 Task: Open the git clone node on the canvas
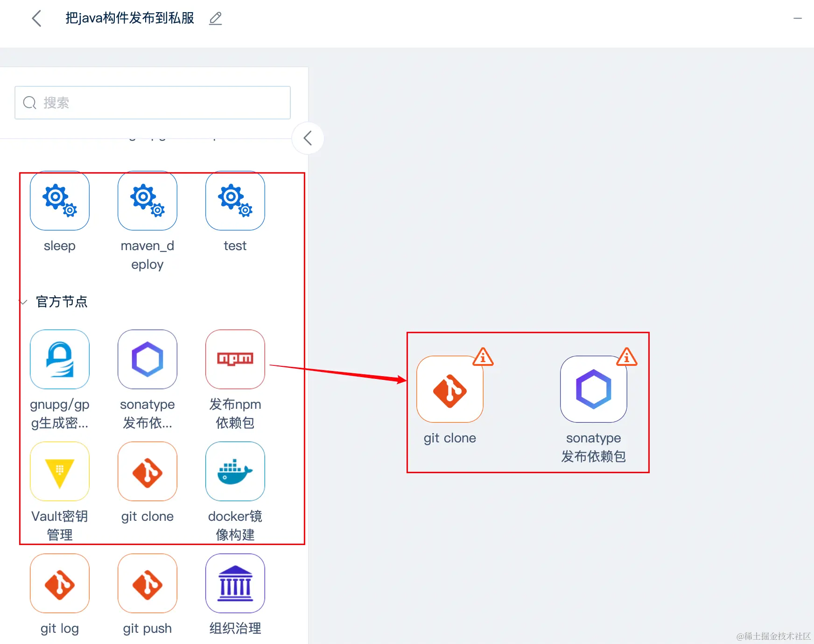pyautogui.click(x=450, y=389)
